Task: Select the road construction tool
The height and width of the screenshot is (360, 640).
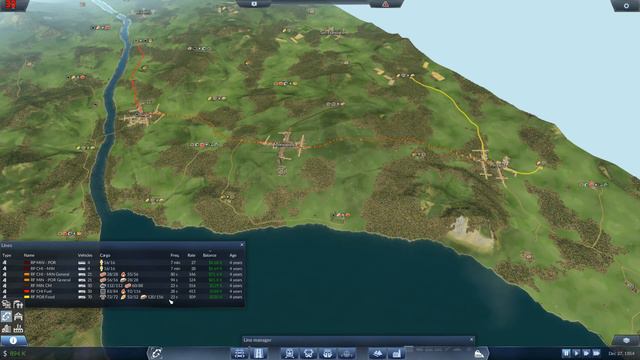Action: pos(259,353)
